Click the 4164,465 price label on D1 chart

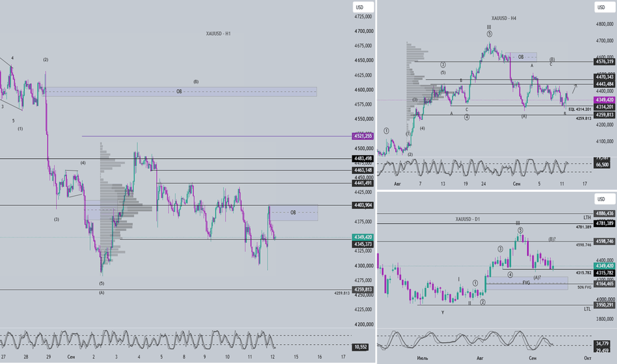click(x=604, y=284)
